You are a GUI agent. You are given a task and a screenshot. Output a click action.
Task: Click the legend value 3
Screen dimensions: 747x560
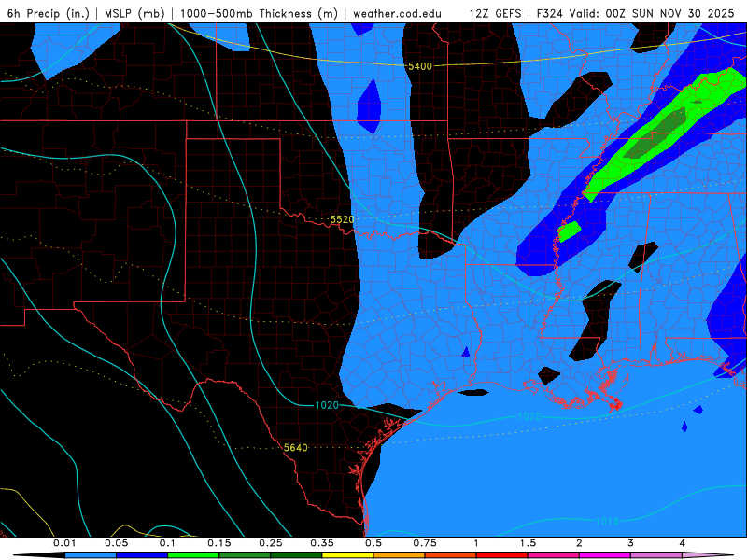click(x=631, y=543)
